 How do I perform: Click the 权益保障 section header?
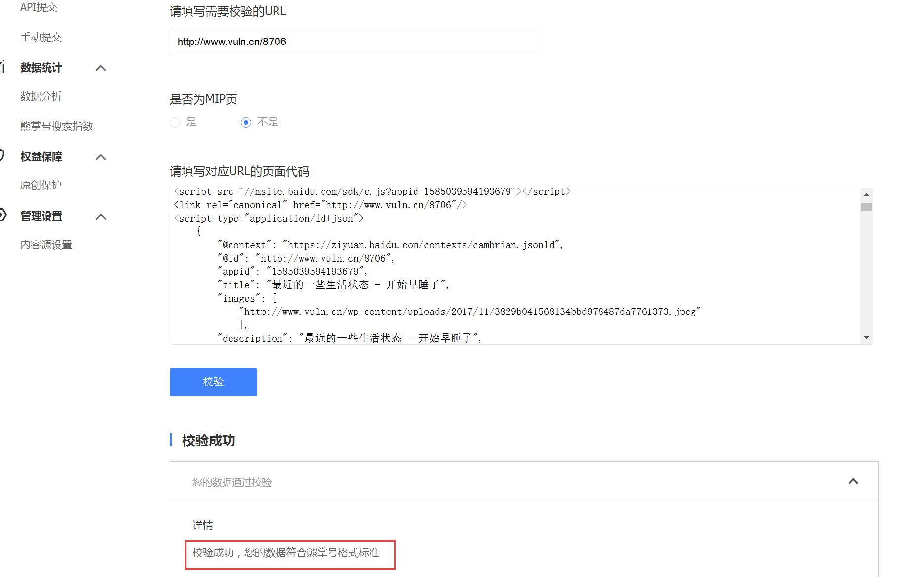pos(42,157)
